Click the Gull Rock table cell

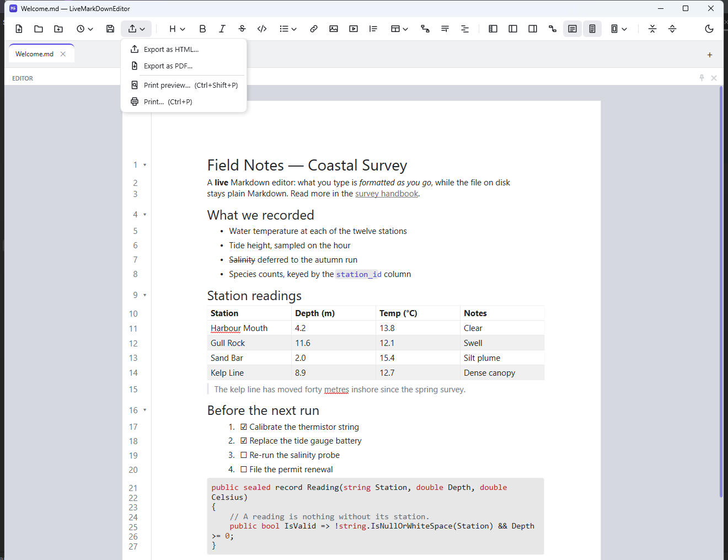pos(249,343)
